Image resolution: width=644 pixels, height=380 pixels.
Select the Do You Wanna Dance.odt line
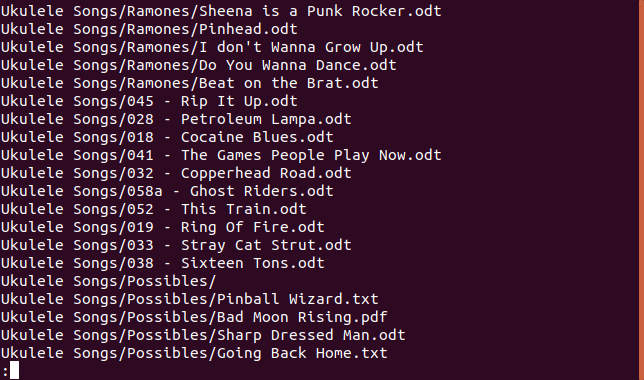198,65
